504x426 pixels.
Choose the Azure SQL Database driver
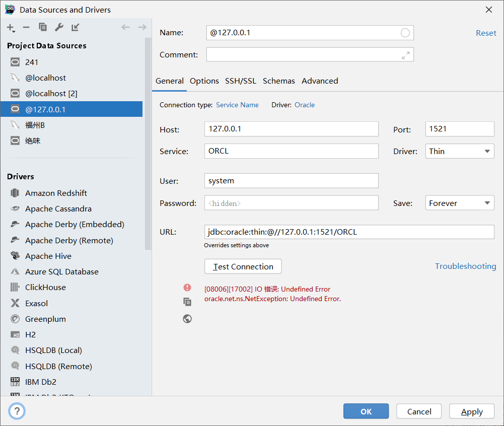point(71,272)
